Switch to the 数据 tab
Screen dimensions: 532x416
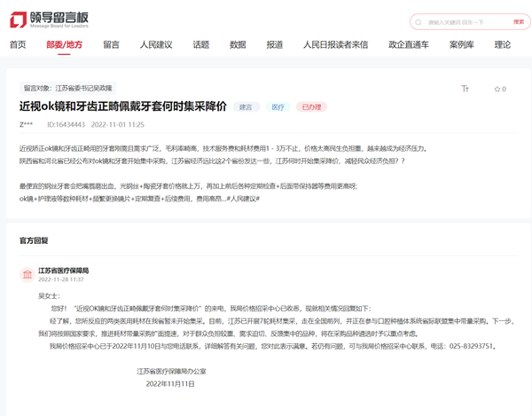(238, 44)
